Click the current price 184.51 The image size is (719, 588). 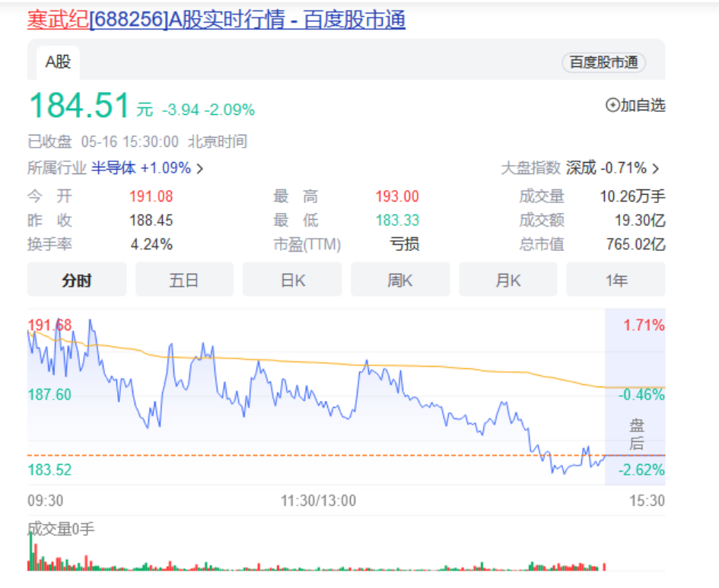pyautogui.click(x=79, y=106)
